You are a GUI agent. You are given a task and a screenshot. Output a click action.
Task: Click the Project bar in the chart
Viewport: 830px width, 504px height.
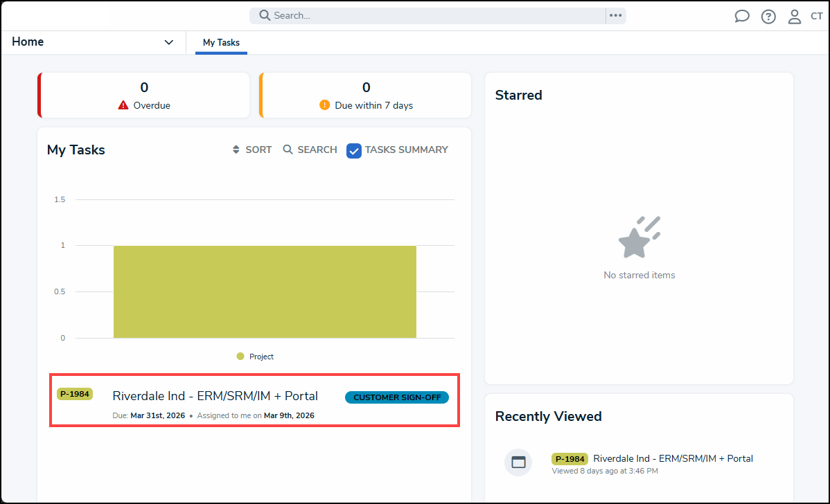[265, 291]
